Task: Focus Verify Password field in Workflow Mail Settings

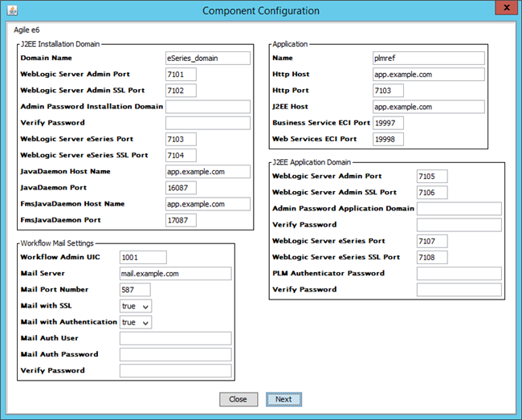Action: click(175, 371)
